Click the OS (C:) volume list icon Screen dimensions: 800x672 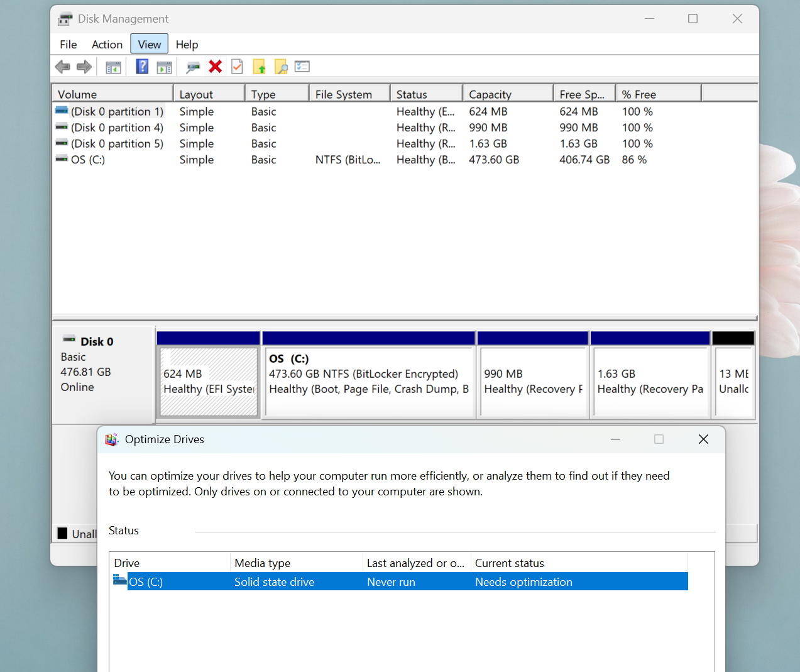click(x=62, y=159)
